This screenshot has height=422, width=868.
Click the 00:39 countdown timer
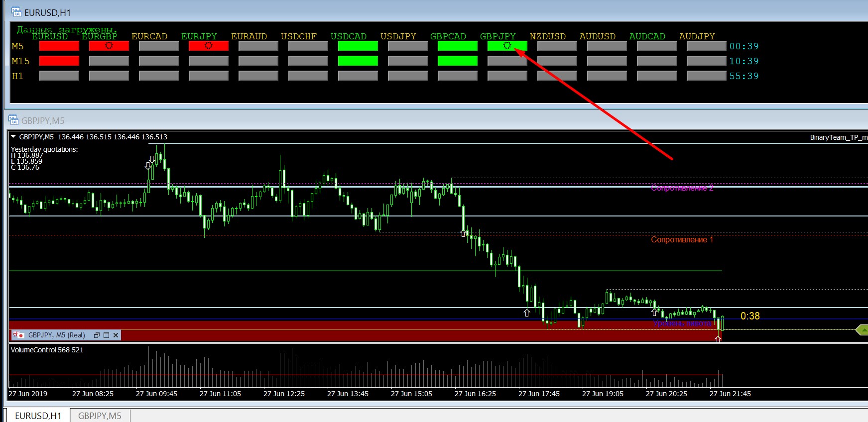[744, 46]
